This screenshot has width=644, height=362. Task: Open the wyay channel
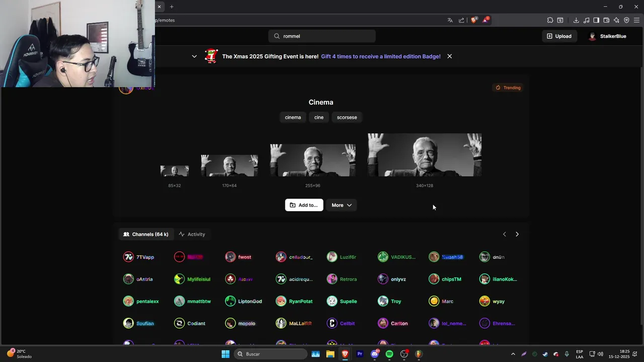click(492, 301)
